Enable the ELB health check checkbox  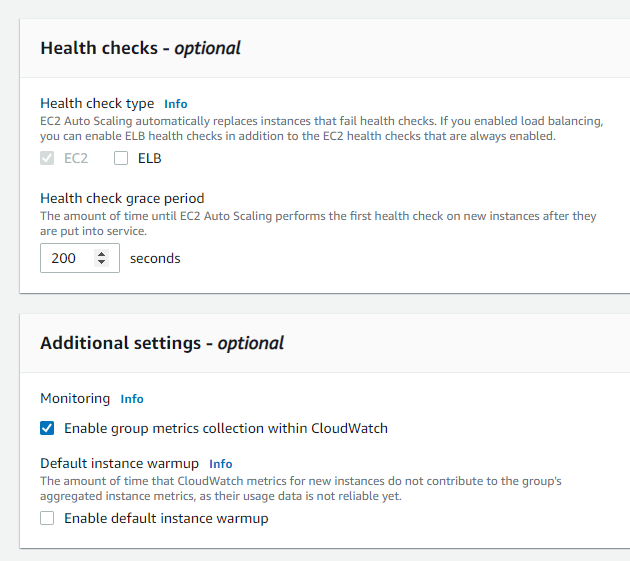pos(121,158)
